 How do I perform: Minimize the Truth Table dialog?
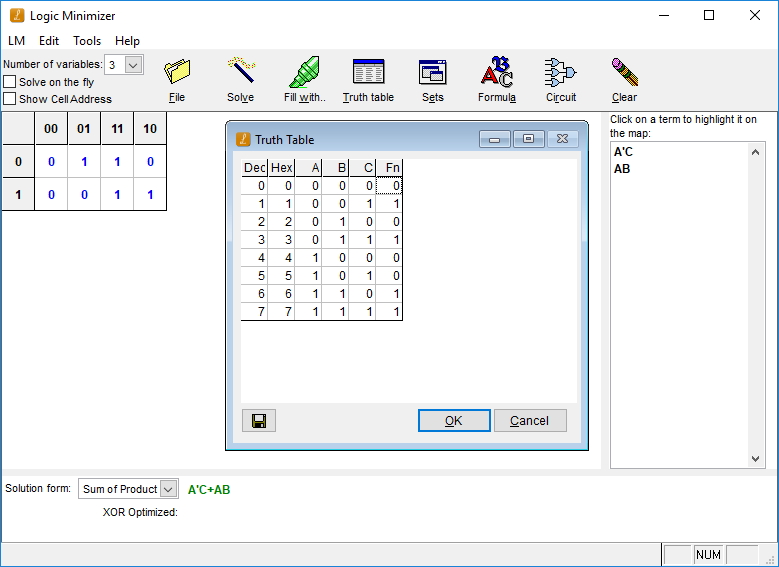tap(494, 139)
